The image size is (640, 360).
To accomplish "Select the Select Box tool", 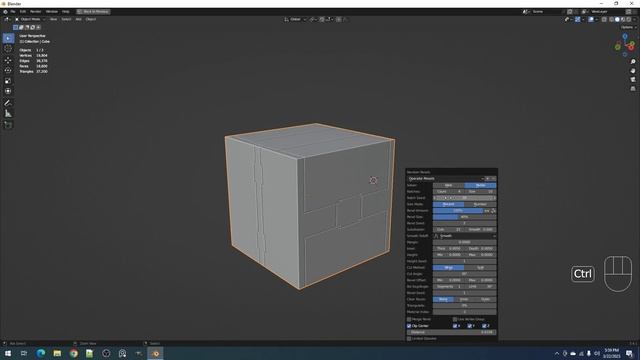I will (x=8, y=38).
